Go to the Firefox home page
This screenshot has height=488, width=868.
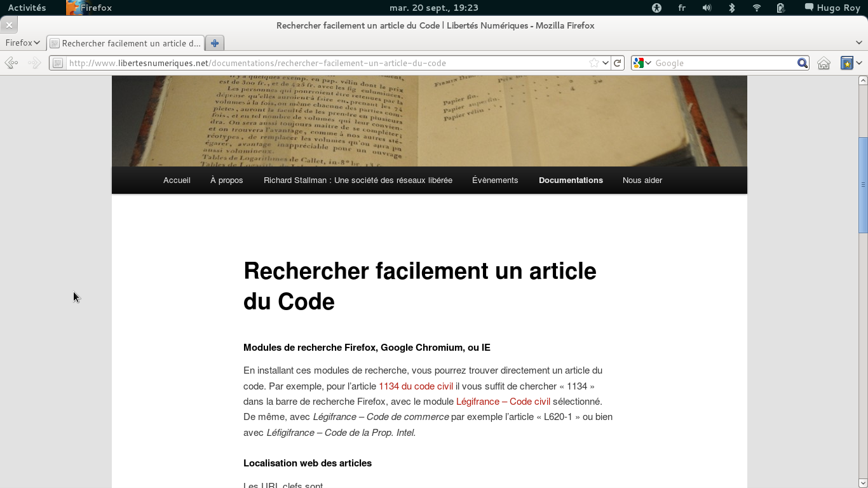pos(824,63)
